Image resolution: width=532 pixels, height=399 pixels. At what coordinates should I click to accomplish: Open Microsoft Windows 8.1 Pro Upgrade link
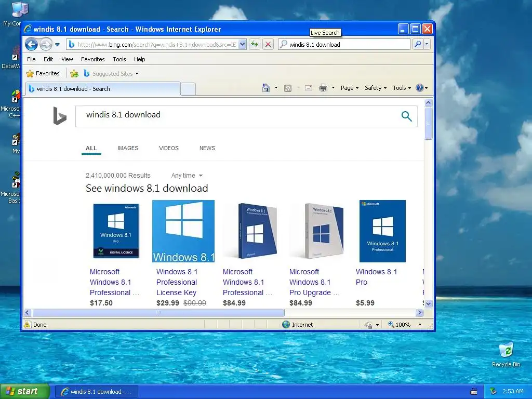pyautogui.click(x=314, y=282)
